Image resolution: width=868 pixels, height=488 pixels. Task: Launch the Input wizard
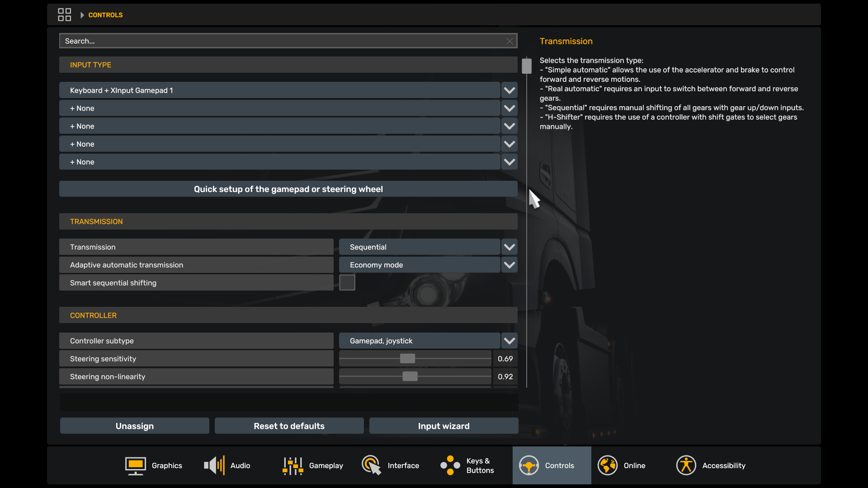pyautogui.click(x=443, y=426)
